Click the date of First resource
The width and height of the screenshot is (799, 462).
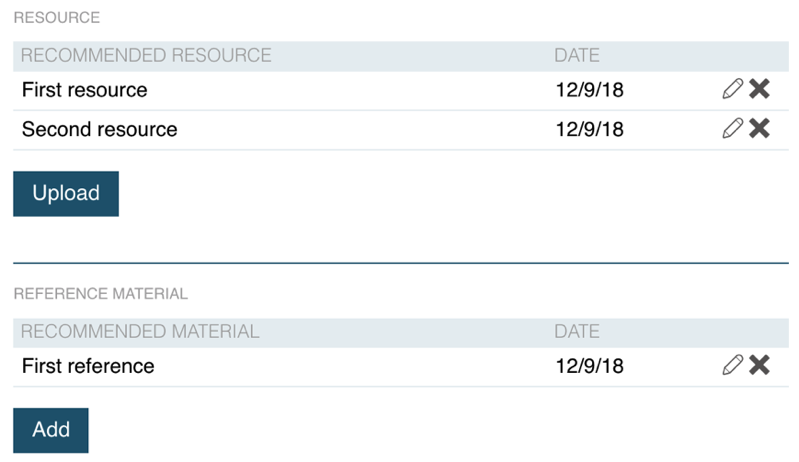point(589,90)
